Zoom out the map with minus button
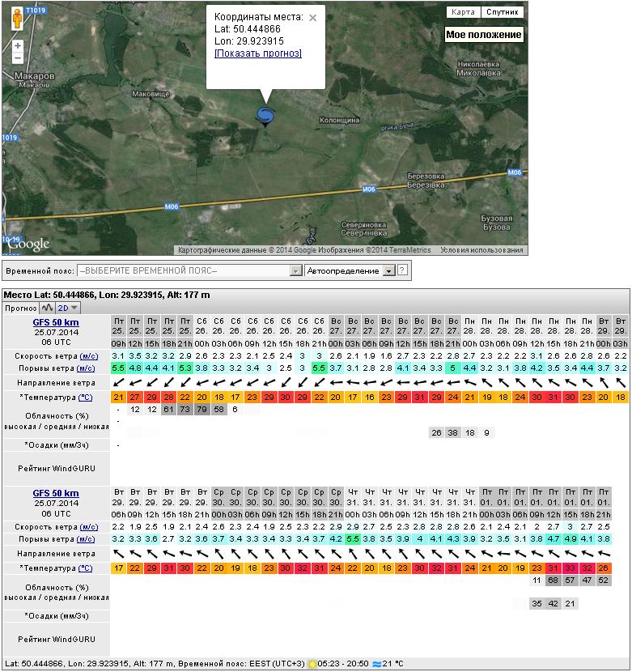Viewport: 632px width, 672px height. [x=18, y=58]
